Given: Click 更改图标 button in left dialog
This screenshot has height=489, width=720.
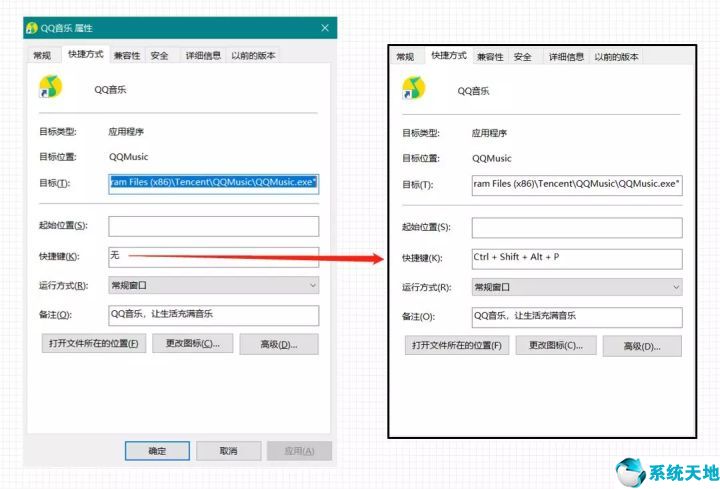Looking at the screenshot, I should tap(193, 343).
